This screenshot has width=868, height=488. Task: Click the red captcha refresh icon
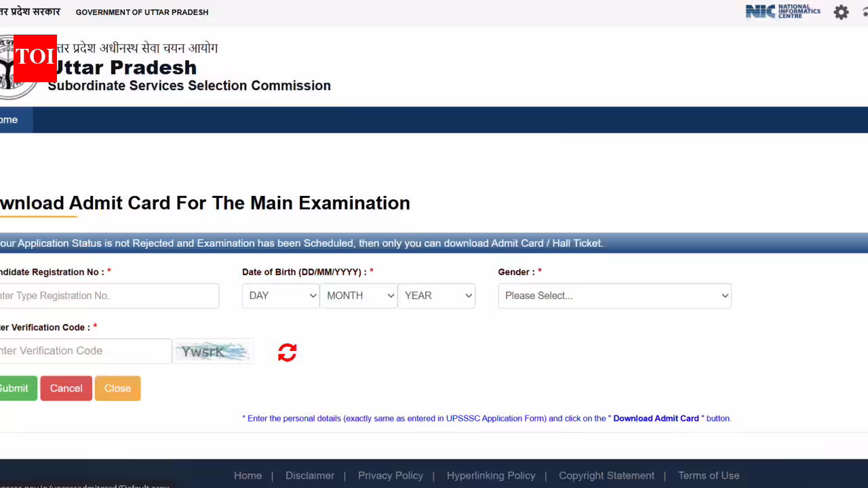287,352
